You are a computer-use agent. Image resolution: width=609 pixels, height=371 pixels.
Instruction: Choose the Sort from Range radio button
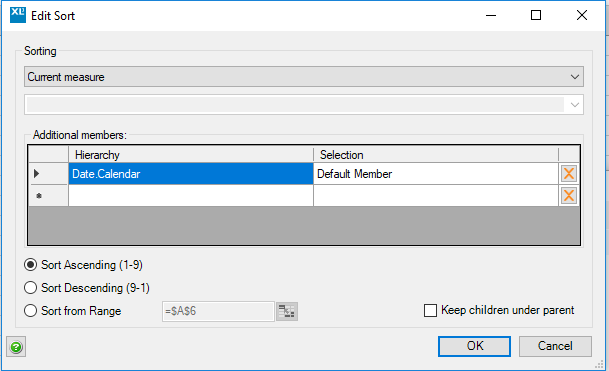tap(31, 311)
